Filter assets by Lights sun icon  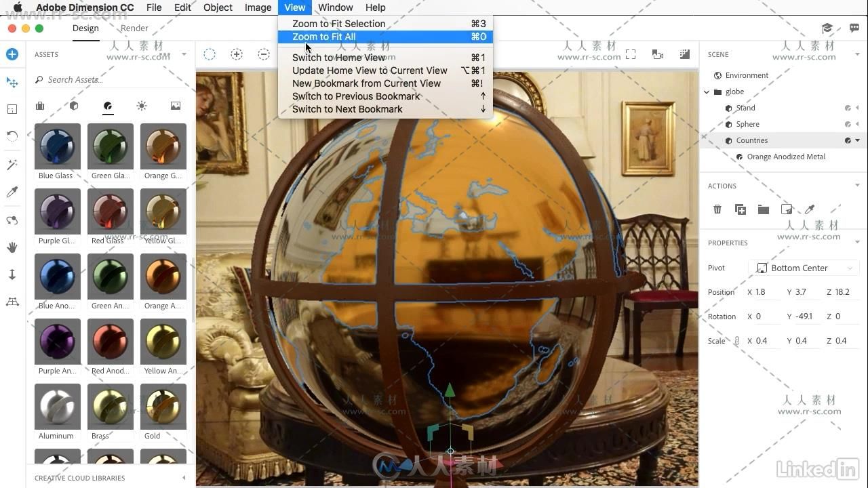pyautogui.click(x=141, y=106)
